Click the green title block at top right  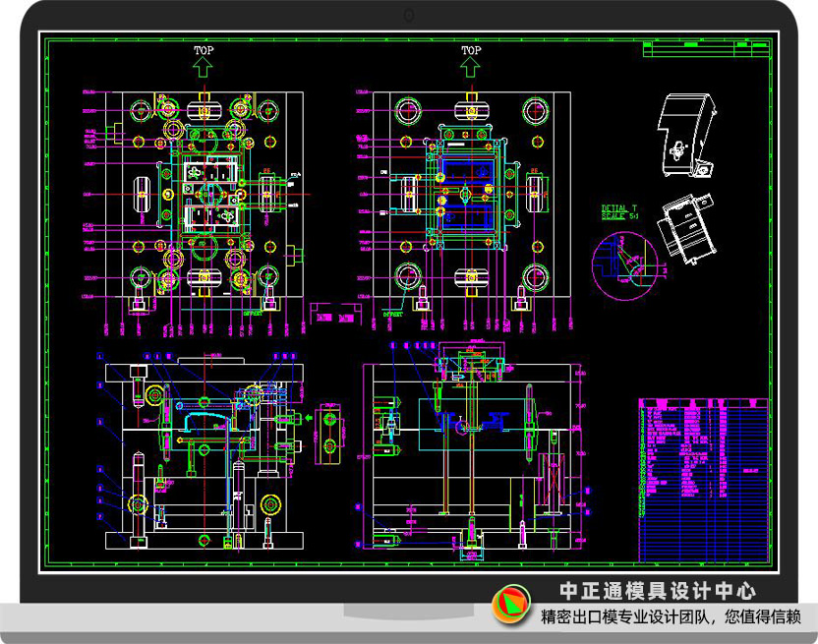tap(706, 49)
